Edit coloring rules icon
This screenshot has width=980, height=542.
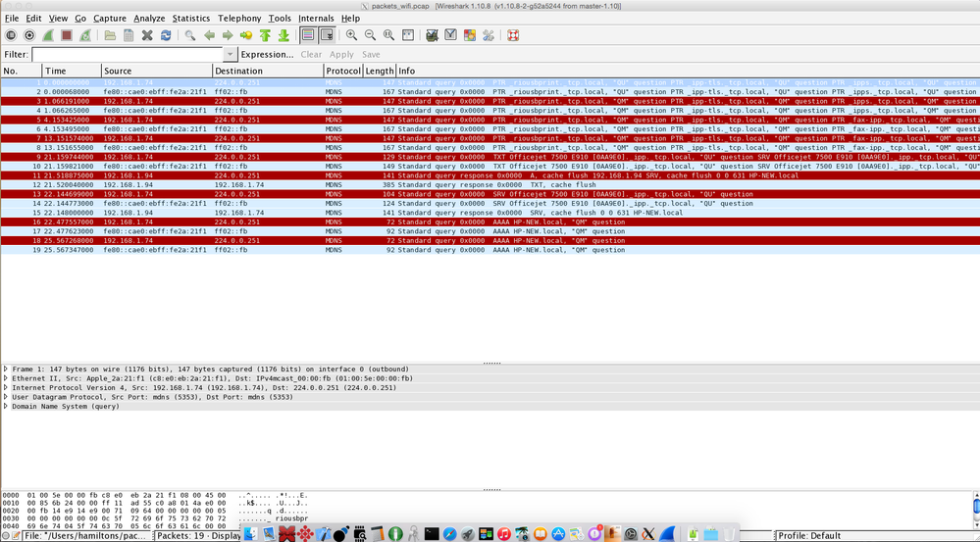click(469, 35)
